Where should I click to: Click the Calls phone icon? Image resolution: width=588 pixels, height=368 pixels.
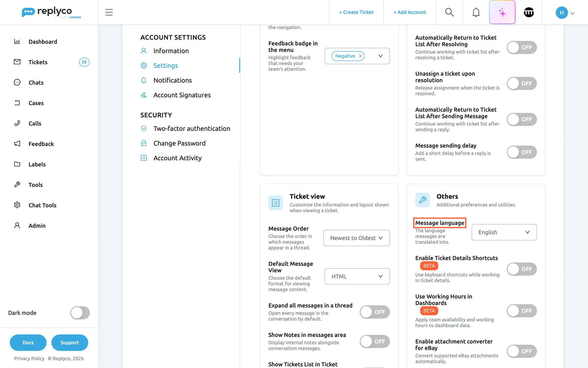click(17, 123)
